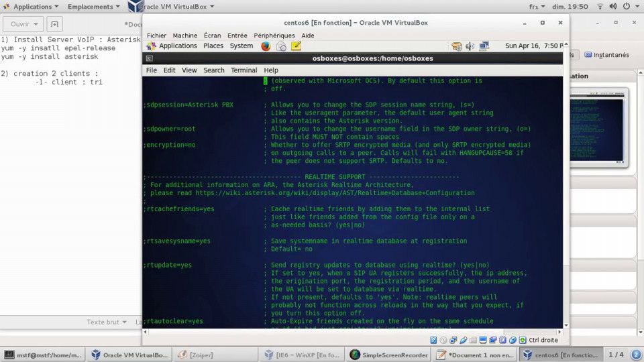
Task: Click the workspace switcher 1 / 4
Action: tap(616, 355)
